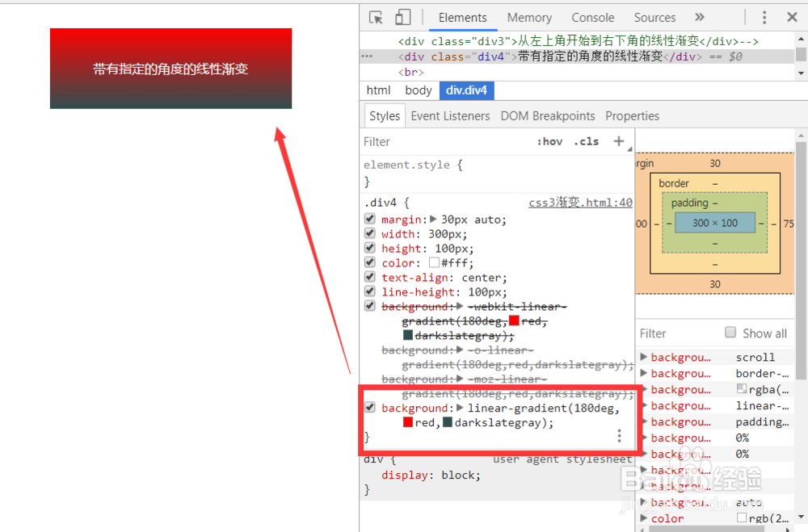Open the DOM Breakpoints sub-tab

[547, 116]
